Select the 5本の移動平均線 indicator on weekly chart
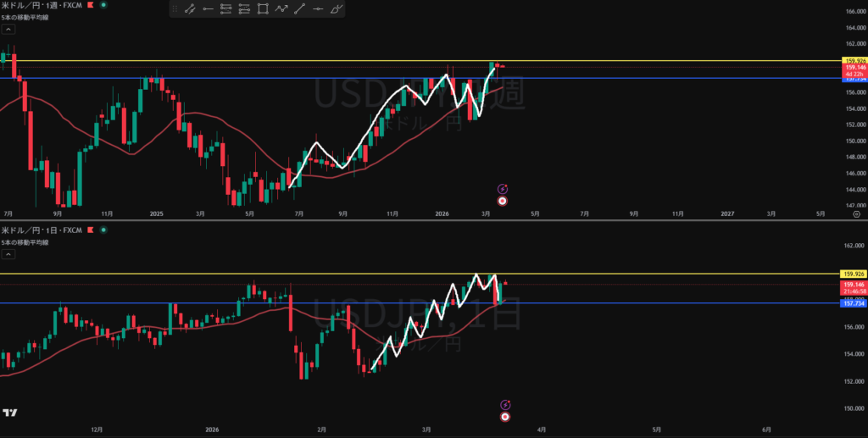Image resolution: width=868 pixels, height=438 pixels. (25, 17)
